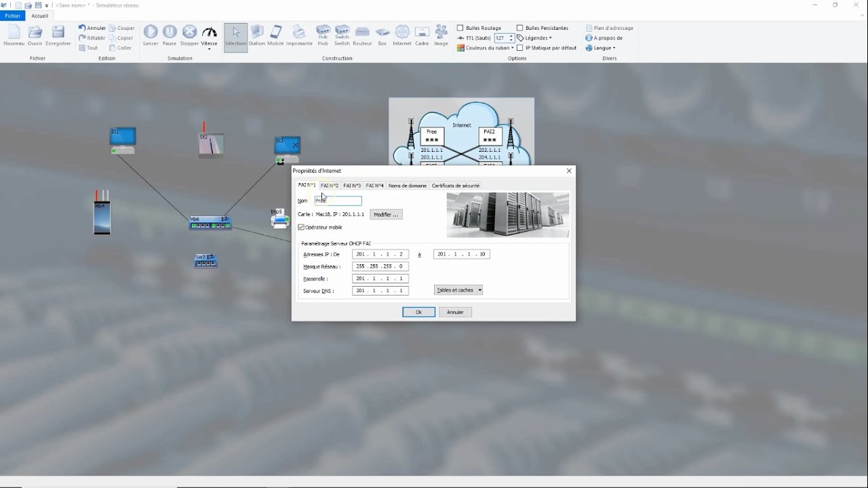Click the start IP address field 201.1.1.2
The width and height of the screenshot is (868, 488).
380,254
